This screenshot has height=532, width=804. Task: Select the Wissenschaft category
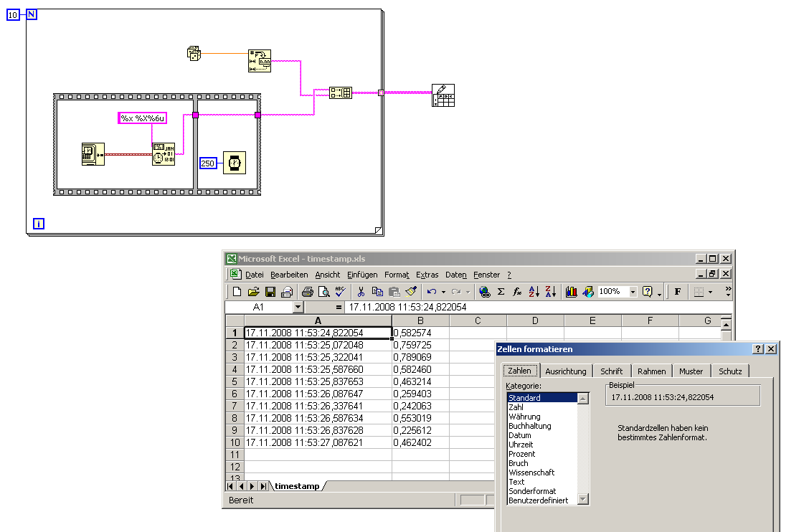(531, 472)
